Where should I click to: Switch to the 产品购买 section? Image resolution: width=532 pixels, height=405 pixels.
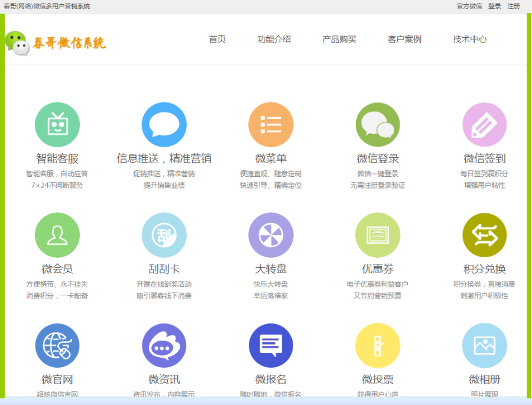pos(339,40)
